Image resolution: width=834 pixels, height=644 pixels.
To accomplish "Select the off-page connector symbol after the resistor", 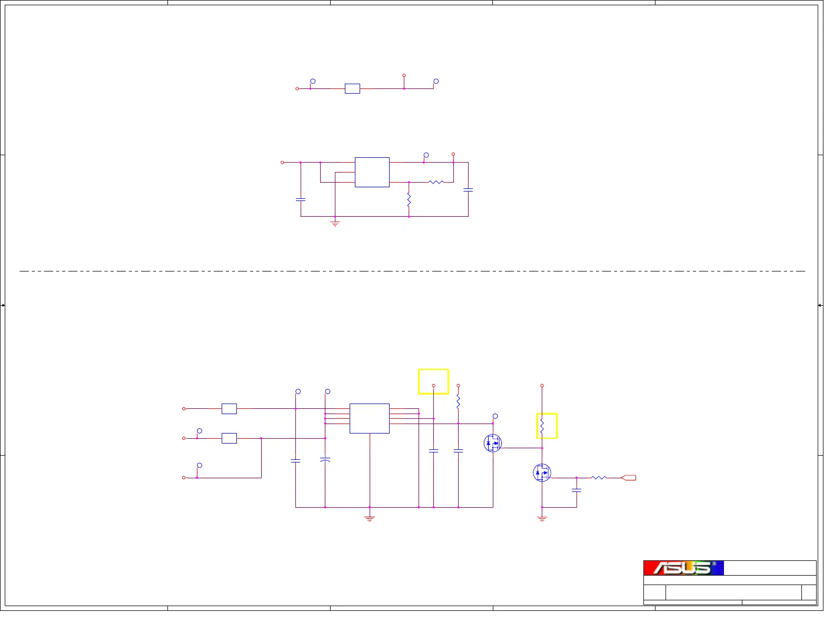I will [629, 478].
